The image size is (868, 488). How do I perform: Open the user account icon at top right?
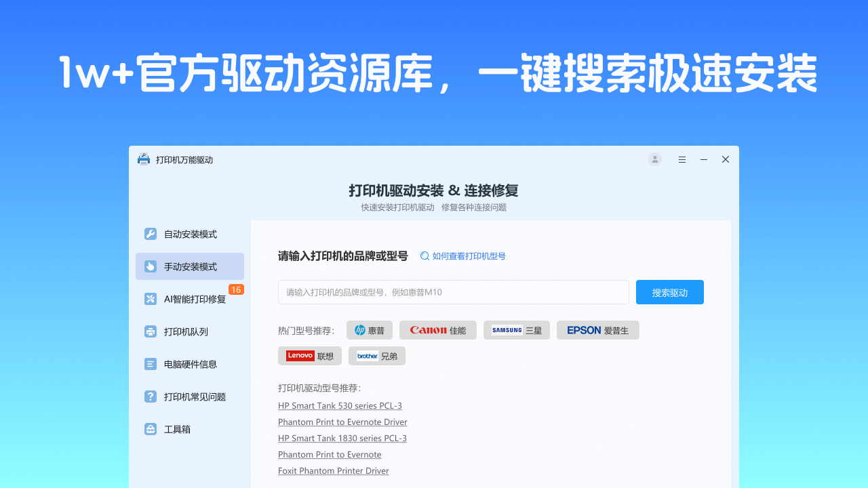(x=654, y=159)
